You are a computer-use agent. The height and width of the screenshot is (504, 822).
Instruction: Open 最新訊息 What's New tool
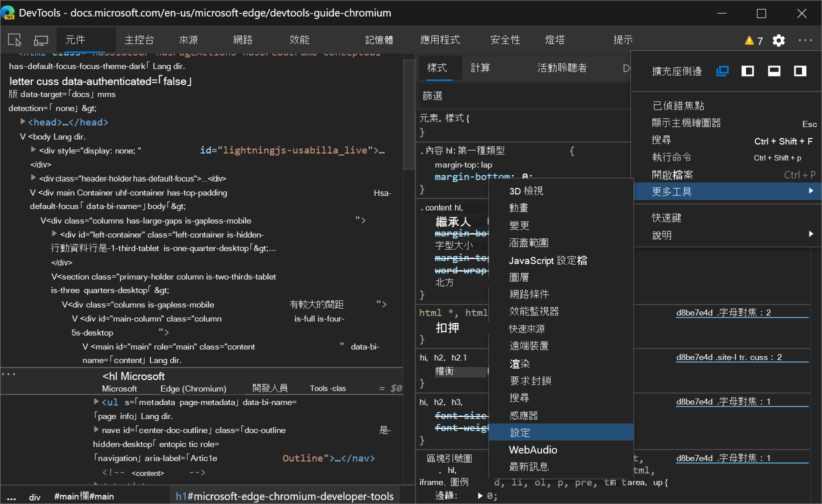tap(561, 467)
